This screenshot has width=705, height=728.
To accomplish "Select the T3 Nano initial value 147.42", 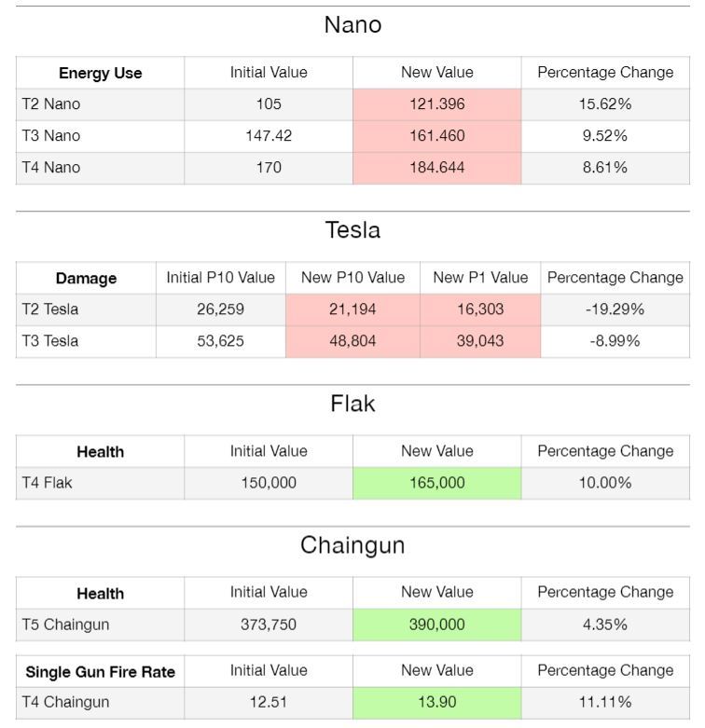I will (x=269, y=136).
